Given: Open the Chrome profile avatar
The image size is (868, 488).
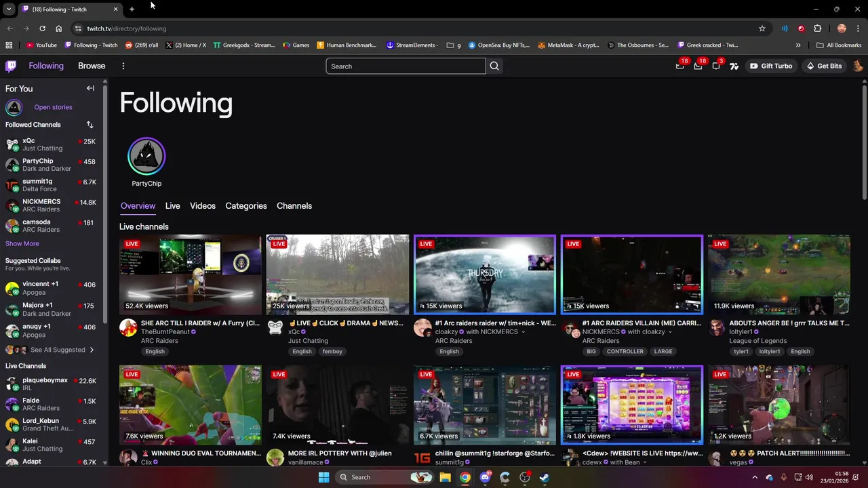Looking at the screenshot, I should click(x=842, y=28).
